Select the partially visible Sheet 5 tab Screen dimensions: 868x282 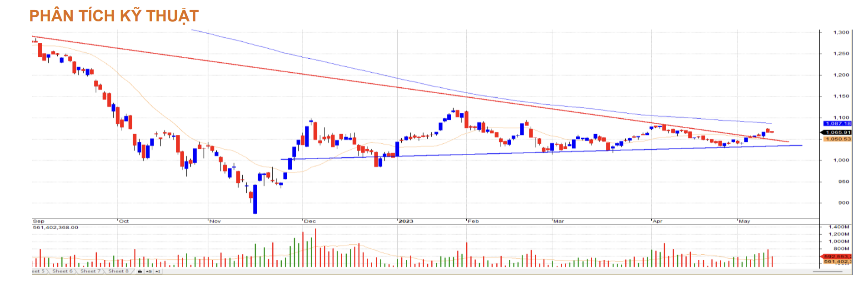click(x=38, y=271)
